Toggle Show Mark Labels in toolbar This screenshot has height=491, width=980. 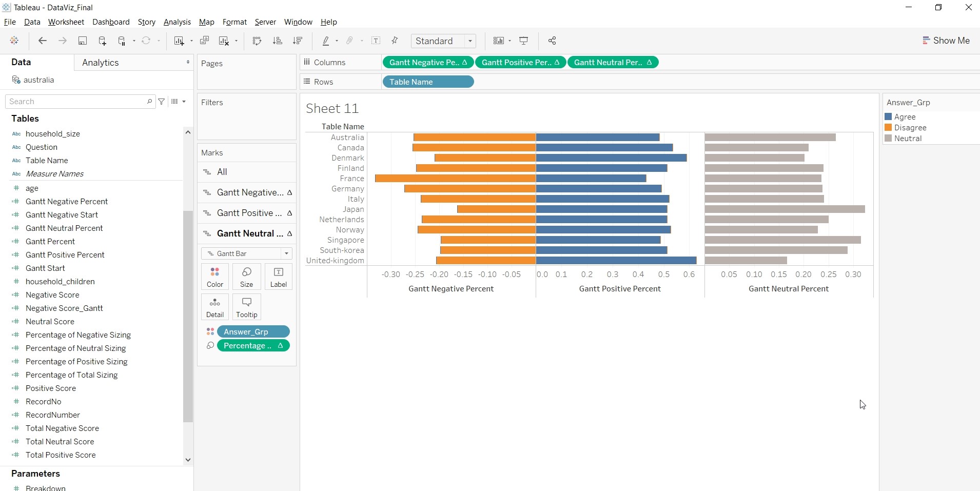[x=376, y=41]
